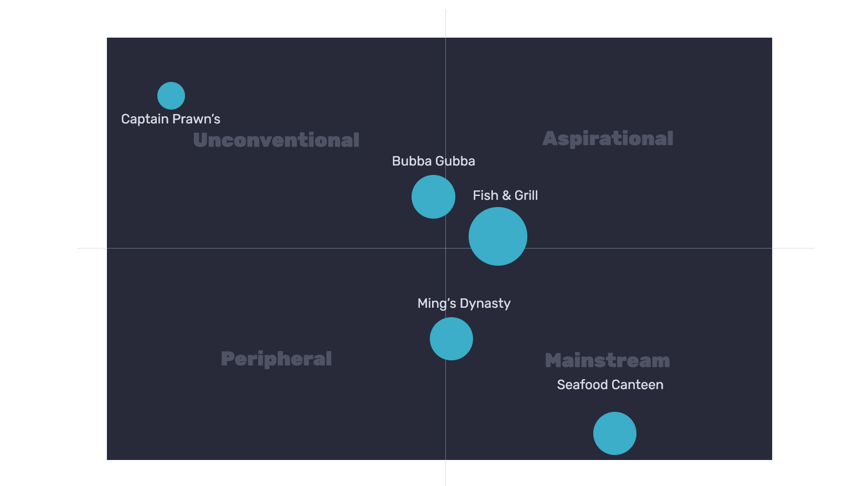868x486 pixels.
Task: Click the Captain Prawn's text label
Action: click(x=171, y=119)
